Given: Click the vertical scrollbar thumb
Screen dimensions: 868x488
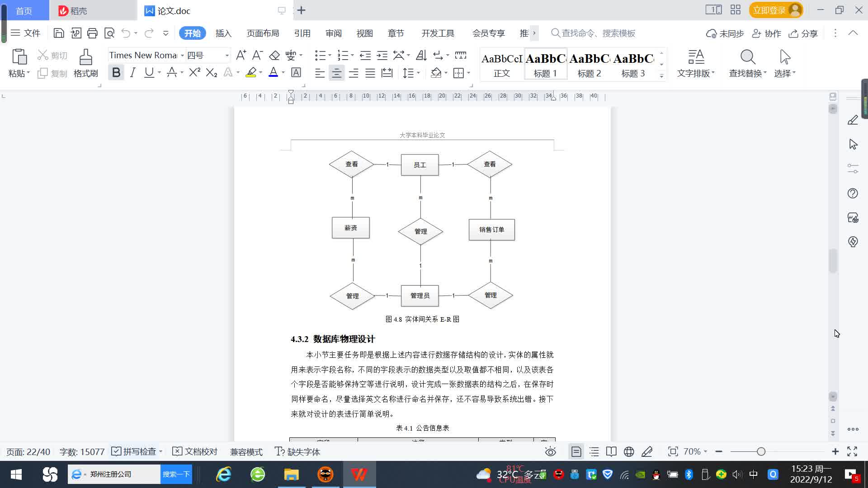Looking at the screenshot, I should (833, 261).
